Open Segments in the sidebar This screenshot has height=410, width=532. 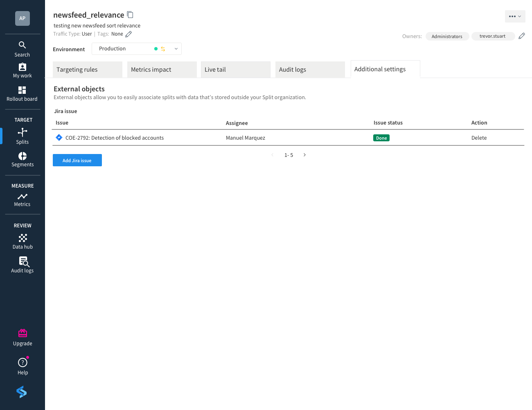tap(22, 159)
